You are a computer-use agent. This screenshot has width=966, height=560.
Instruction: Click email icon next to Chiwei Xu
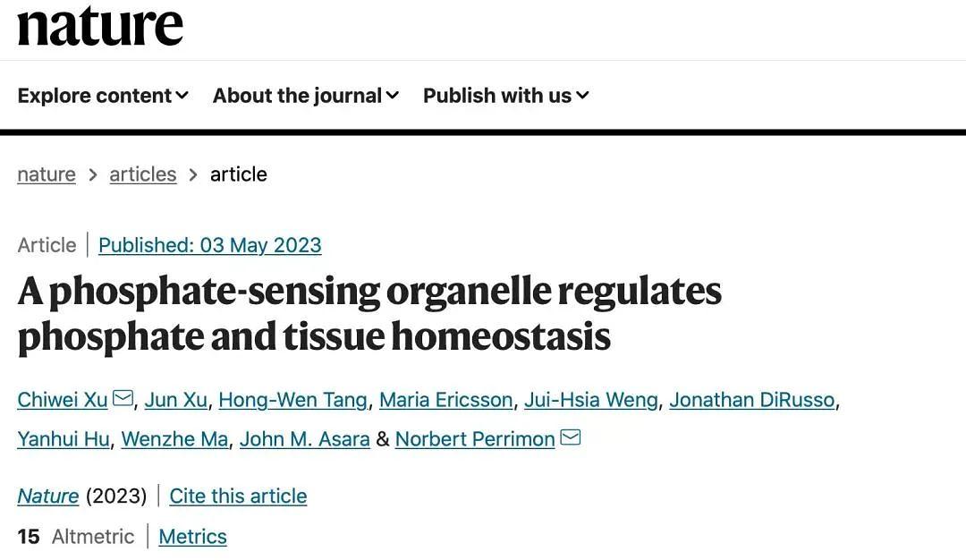click(123, 398)
